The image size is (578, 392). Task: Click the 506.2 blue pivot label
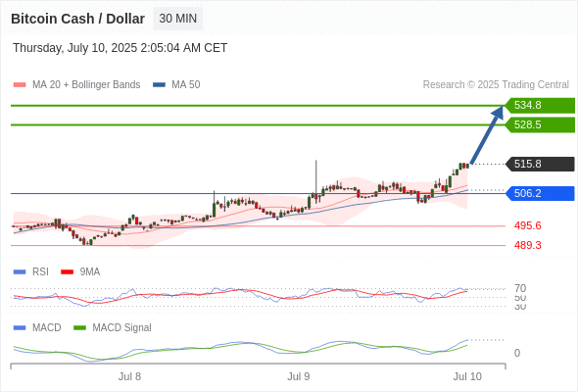point(540,193)
